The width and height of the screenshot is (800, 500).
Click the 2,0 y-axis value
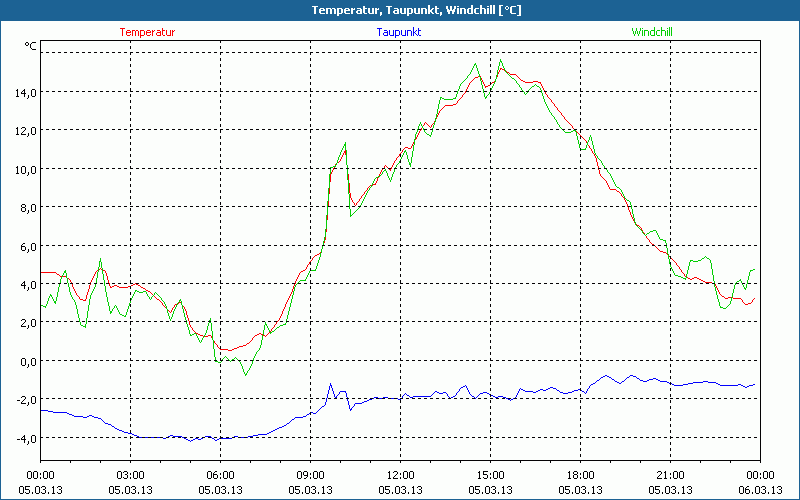(x=29, y=323)
